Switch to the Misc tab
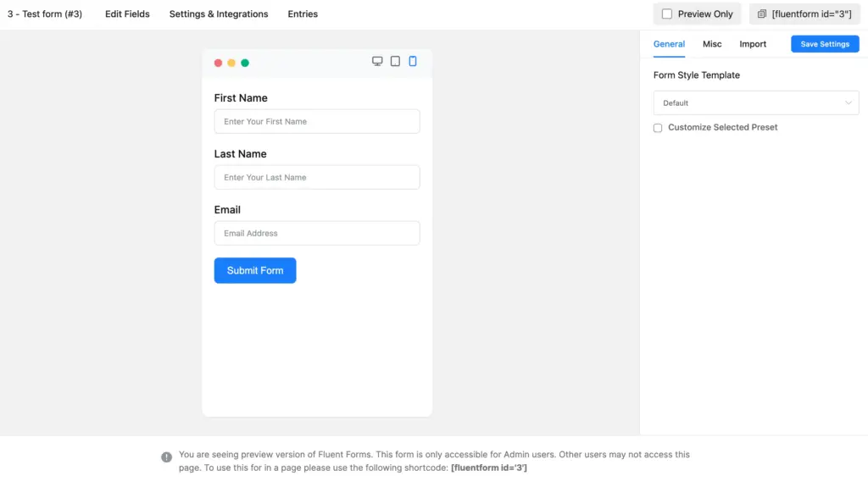The width and height of the screenshot is (868, 487). 712,44
